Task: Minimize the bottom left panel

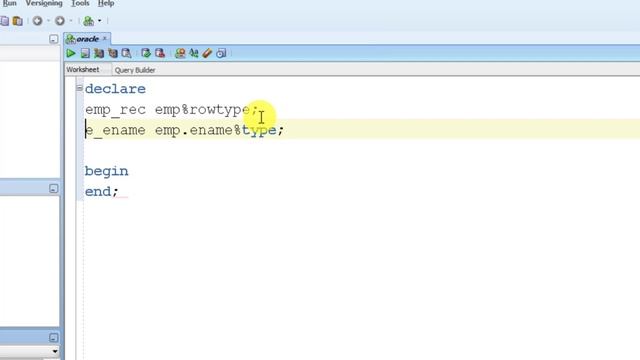Action: [x=53, y=338]
